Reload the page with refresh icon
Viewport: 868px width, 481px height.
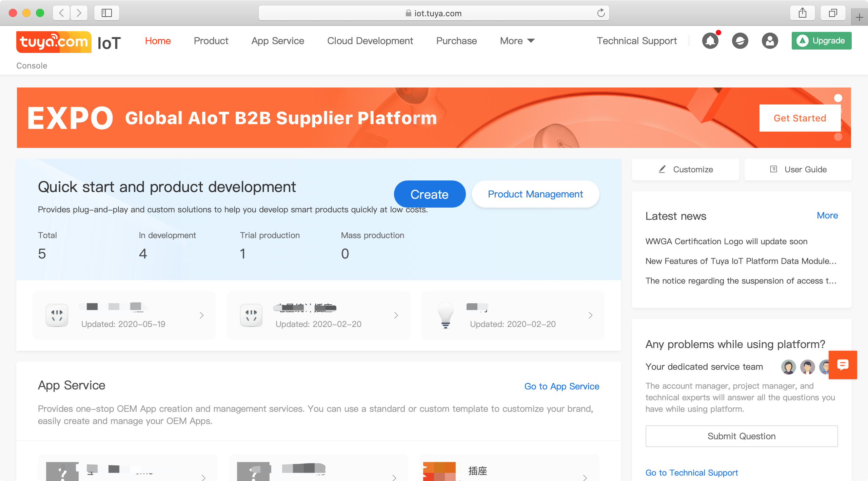[601, 13]
